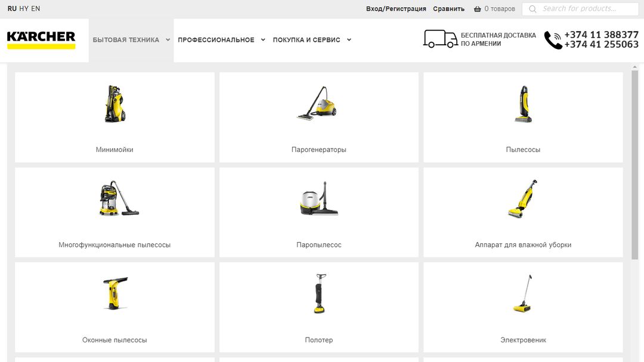Open the Аппарат для влажной уборки label
644x362 pixels.
(x=523, y=245)
